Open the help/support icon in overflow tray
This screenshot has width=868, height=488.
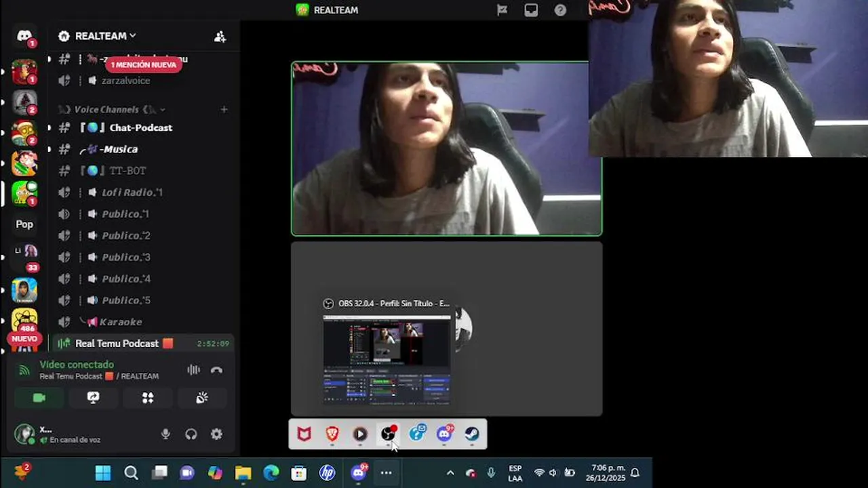[416, 434]
